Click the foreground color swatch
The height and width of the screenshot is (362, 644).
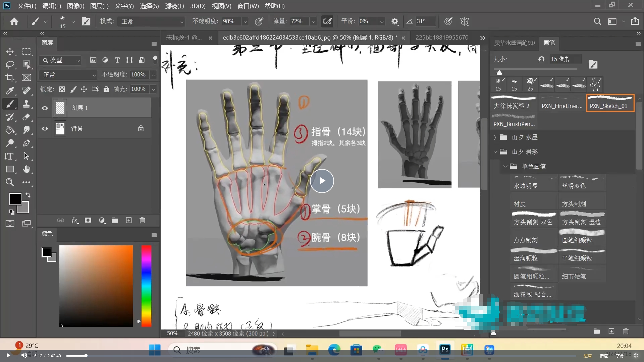coord(15,199)
